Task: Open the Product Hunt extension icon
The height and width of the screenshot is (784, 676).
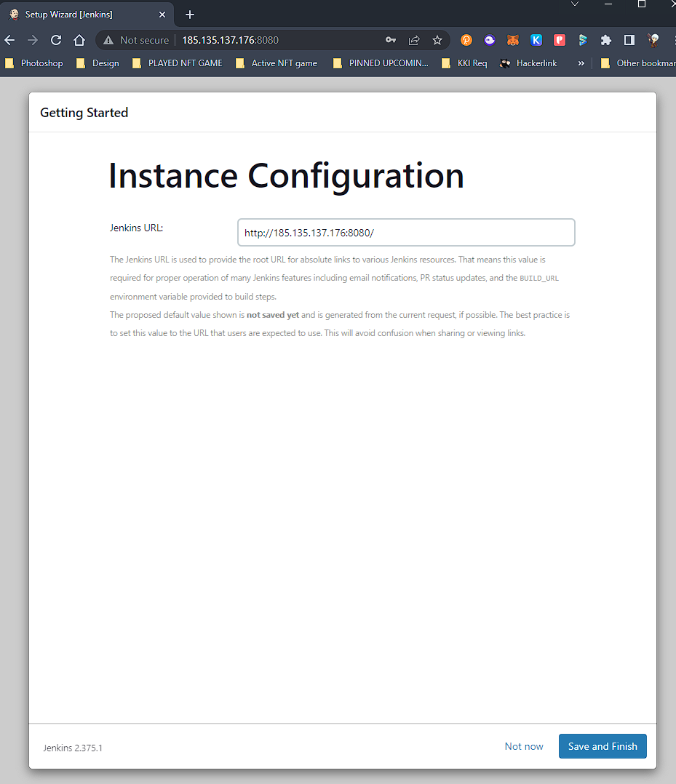Action: coord(466,40)
